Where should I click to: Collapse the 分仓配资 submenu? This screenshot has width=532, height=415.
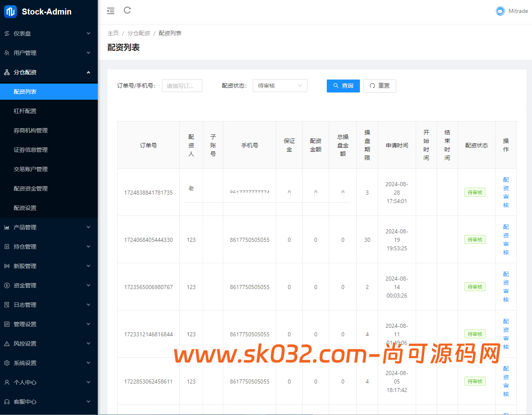(48, 72)
